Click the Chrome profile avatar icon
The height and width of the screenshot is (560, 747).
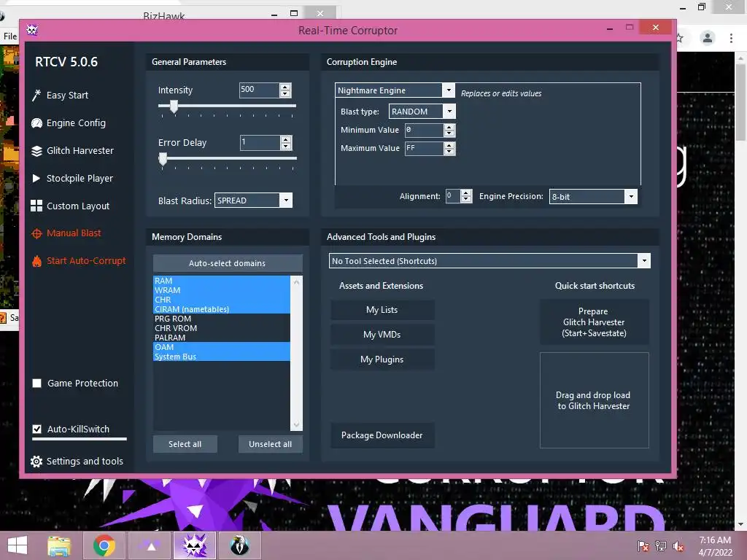pos(708,38)
